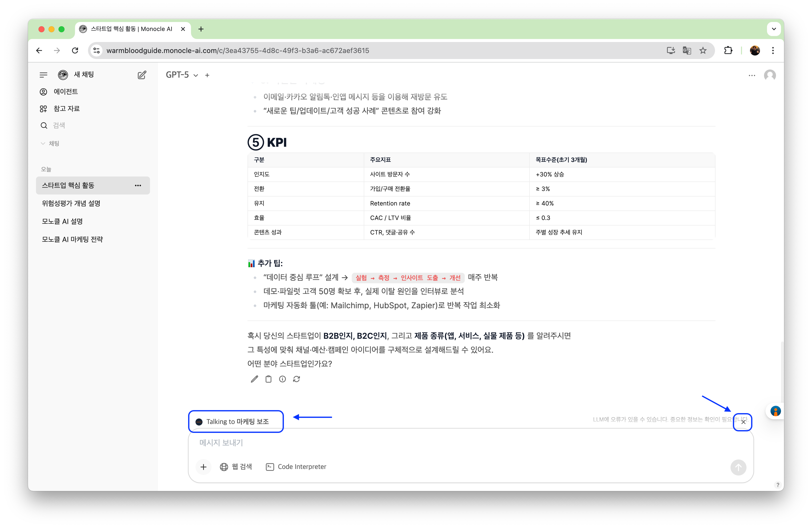The width and height of the screenshot is (812, 528).
Task: Open Google Translate in the address bar
Action: pyautogui.click(x=686, y=50)
